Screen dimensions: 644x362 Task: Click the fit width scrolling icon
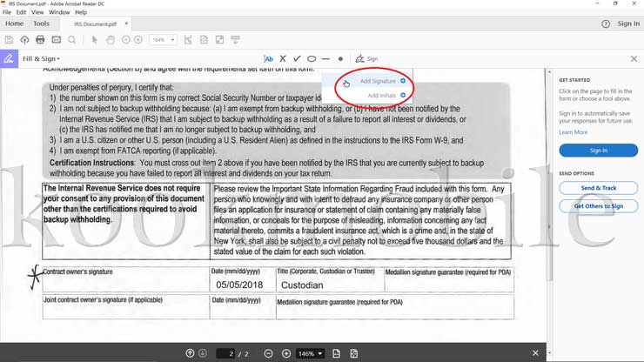click(x=188, y=40)
